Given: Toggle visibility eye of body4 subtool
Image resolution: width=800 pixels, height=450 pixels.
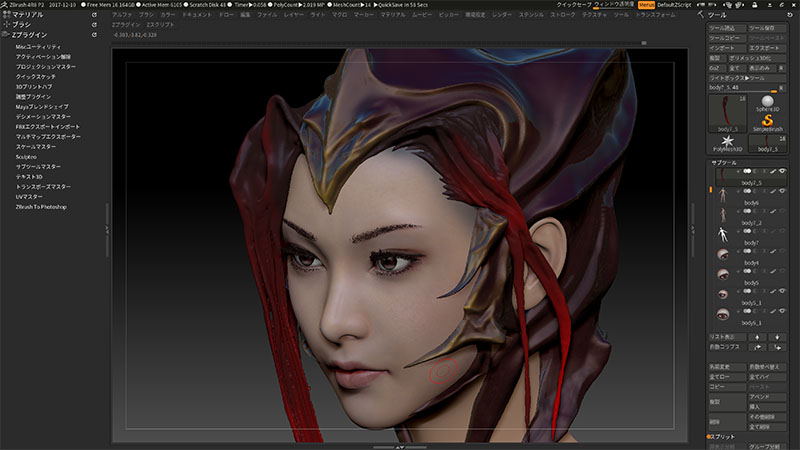Looking at the screenshot, I should pos(782,251).
